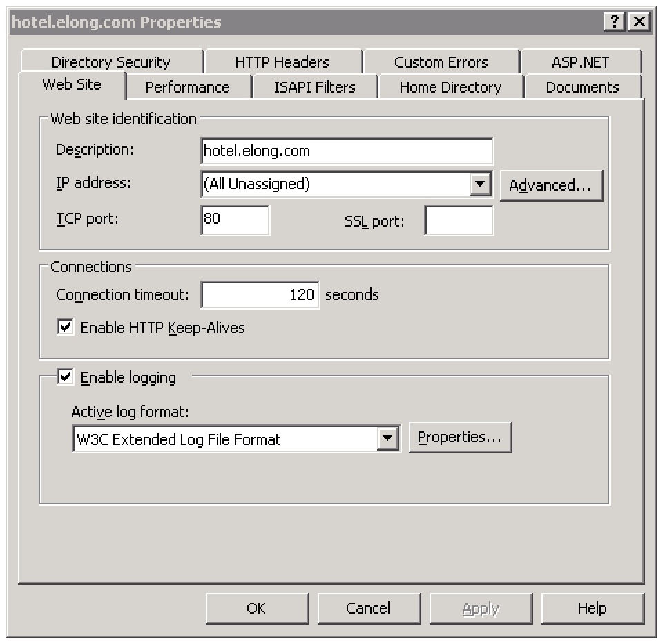Open log format Properties... button

pyautogui.click(x=459, y=438)
